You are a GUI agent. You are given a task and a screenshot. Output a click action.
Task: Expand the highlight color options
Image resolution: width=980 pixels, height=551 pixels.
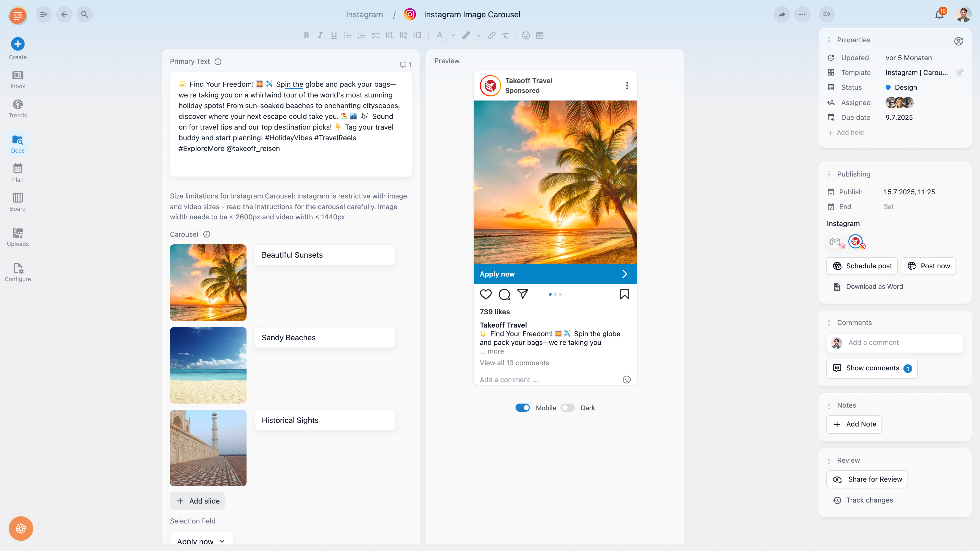click(x=479, y=35)
